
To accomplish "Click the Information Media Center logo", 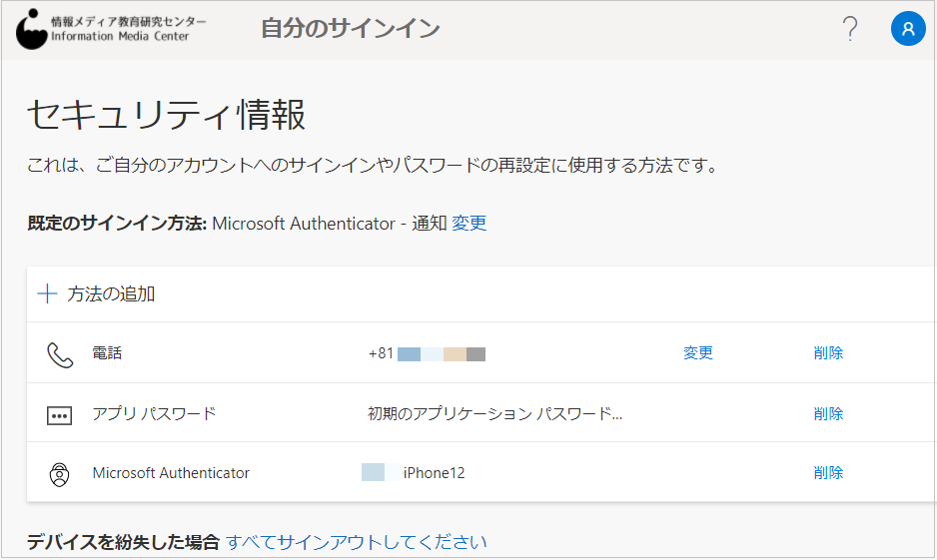I will [x=111, y=29].
